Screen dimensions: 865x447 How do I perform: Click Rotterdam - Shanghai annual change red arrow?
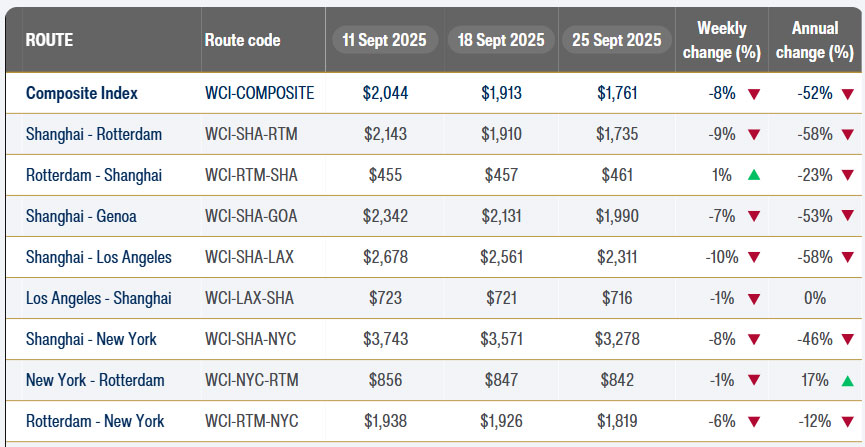click(847, 175)
